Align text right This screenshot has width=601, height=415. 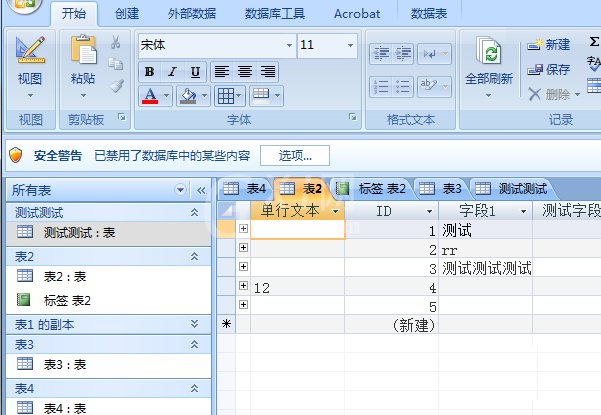[268, 72]
